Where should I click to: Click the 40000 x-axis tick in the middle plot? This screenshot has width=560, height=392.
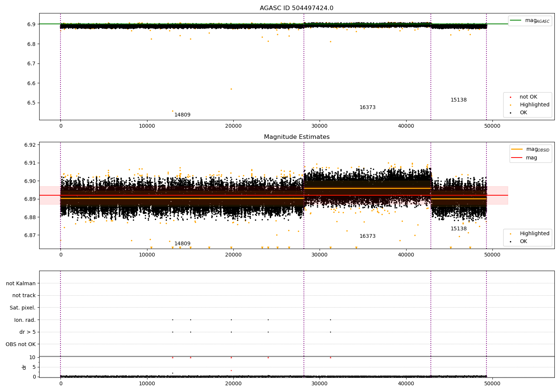pos(406,255)
